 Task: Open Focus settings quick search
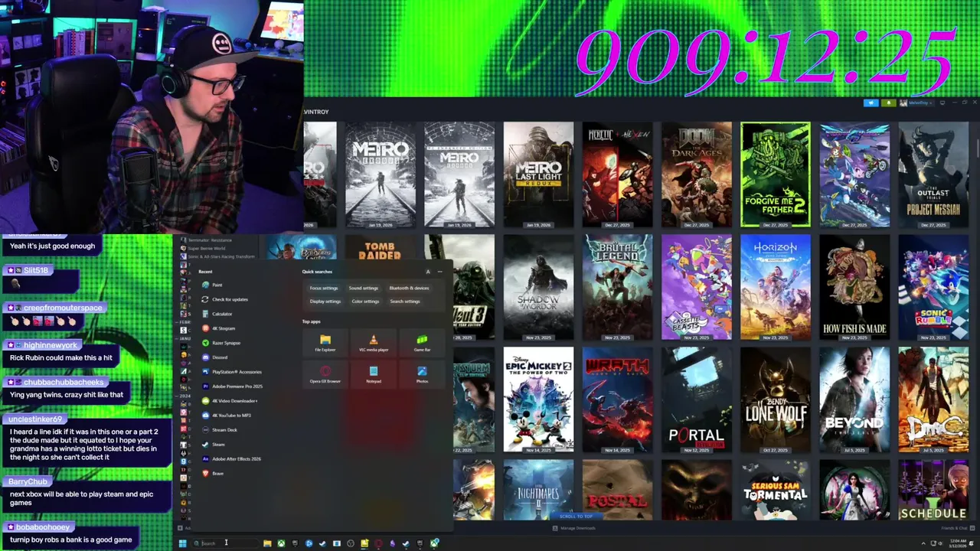323,288
